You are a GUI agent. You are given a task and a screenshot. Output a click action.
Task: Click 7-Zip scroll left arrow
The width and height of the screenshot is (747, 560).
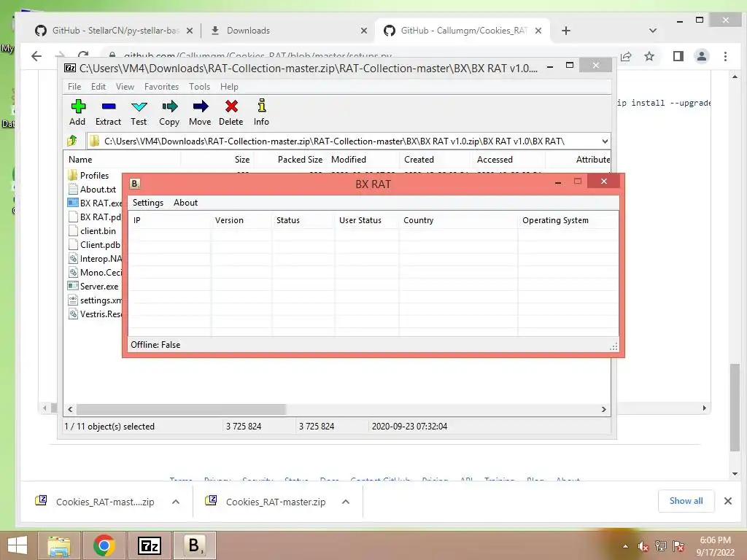pos(71,409)
